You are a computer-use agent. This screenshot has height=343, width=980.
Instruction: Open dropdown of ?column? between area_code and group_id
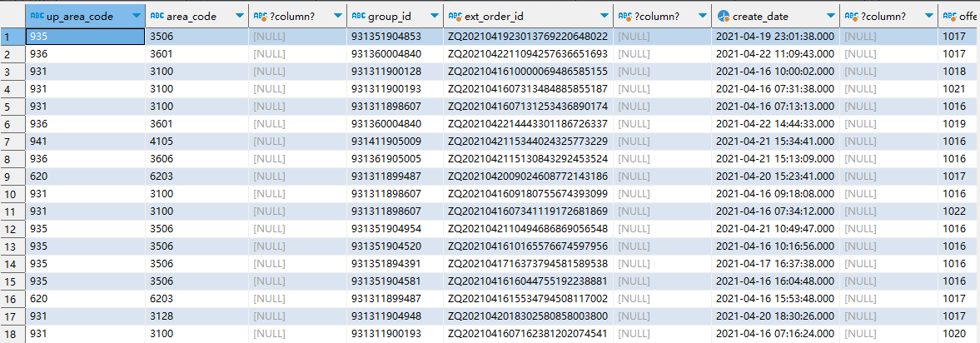pyautogui.click(x=338, y=17)
